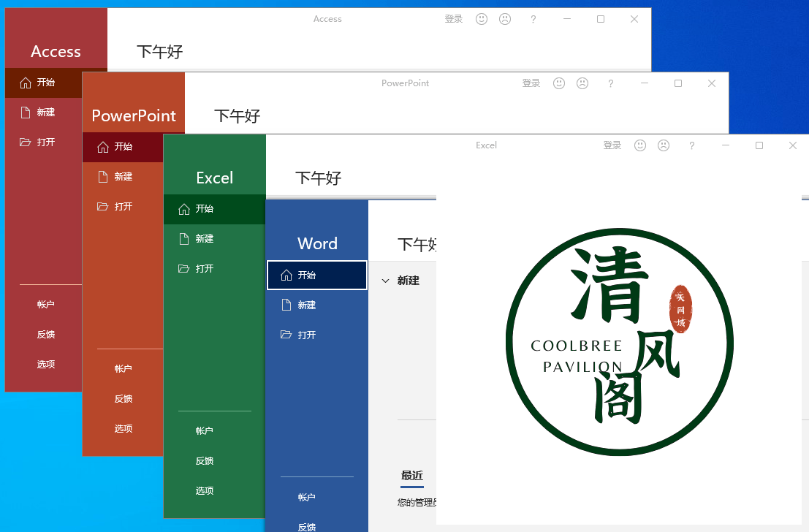Open 选项 in the Excel sidebar
Screen dimensions: 809x532
point(205,491)
